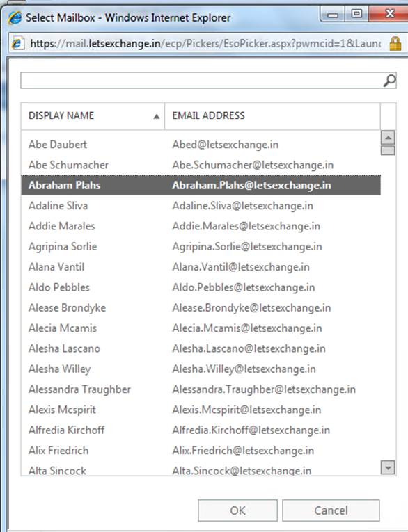Click email Alfredia.Kirchoff@letsexchange.in
The image size is (408, 532).
251,430
